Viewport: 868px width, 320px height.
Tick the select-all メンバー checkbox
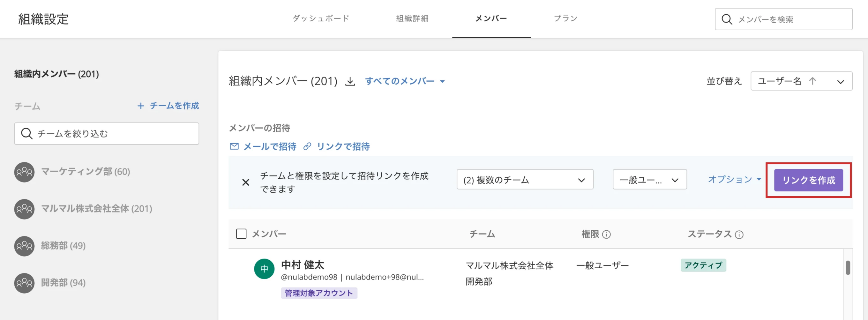point(241,234)
